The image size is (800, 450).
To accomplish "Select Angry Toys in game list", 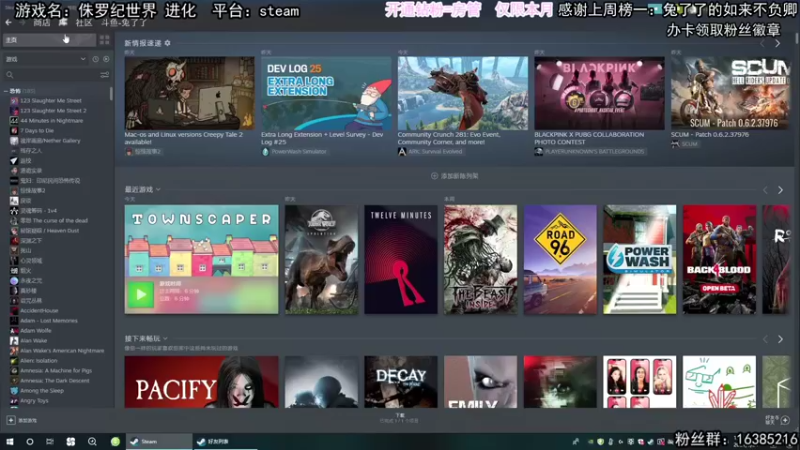I will pos(34,401).
